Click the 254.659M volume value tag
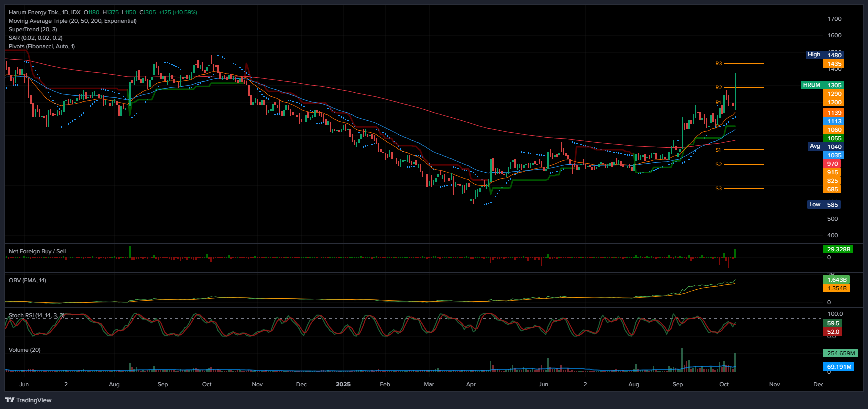The height and width of the screenshot is (409, 868). (840, 353)
